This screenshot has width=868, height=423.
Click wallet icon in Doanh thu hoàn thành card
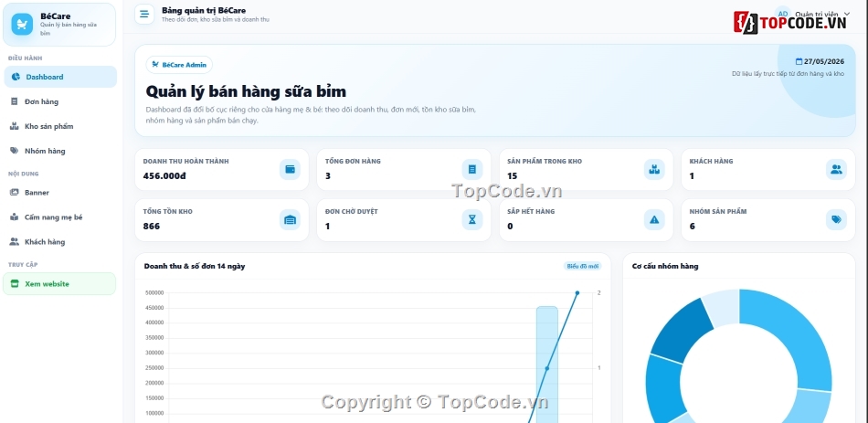point(290,169)
